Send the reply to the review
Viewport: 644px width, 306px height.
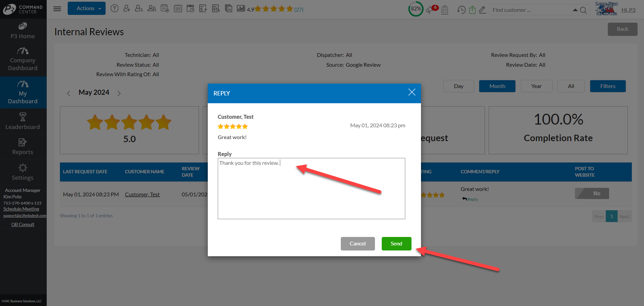point(396,244)
